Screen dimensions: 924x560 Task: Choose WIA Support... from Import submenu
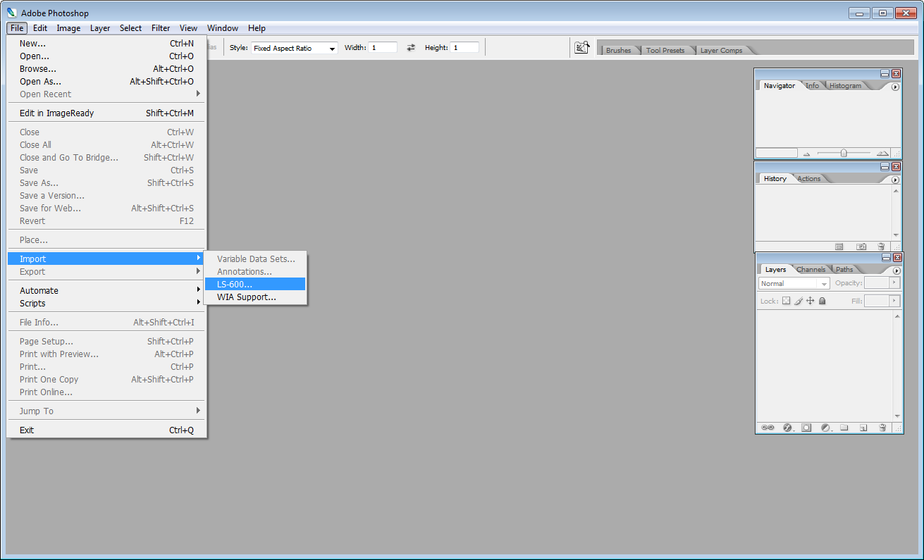255,297
